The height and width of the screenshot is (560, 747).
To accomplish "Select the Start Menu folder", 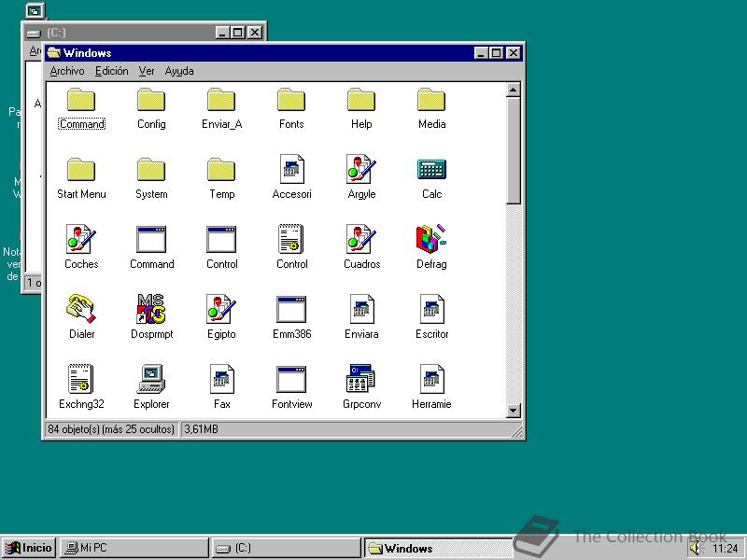I will coord(81,170).
